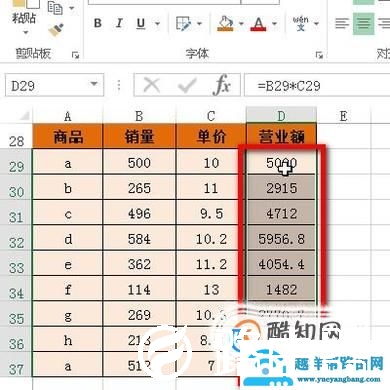This screenshot has height=390, width=390.
Task: Open clipboard group dialog launcher
Action: click(x=76, y=55)
